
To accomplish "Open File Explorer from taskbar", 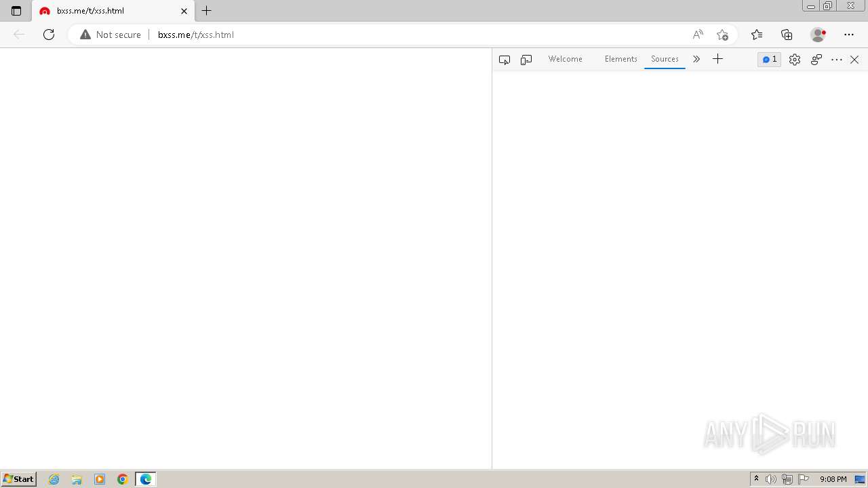I will tap(77, 479).
